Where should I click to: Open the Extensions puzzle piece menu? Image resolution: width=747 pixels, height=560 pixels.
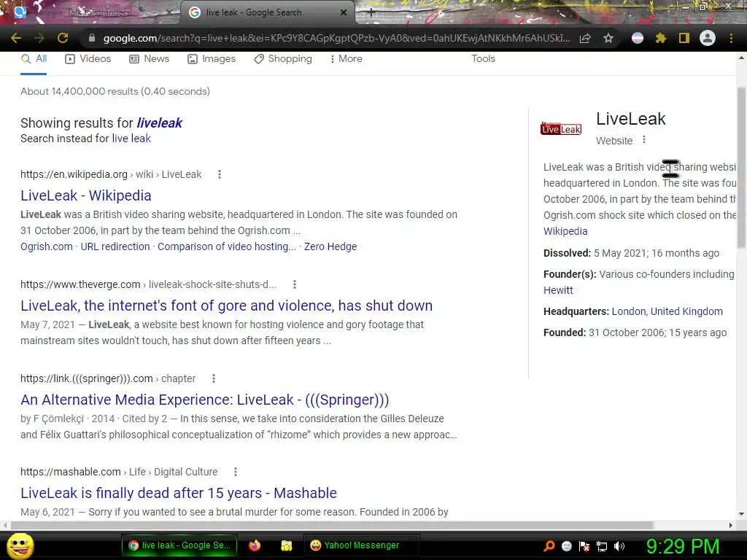pos(661,38)
